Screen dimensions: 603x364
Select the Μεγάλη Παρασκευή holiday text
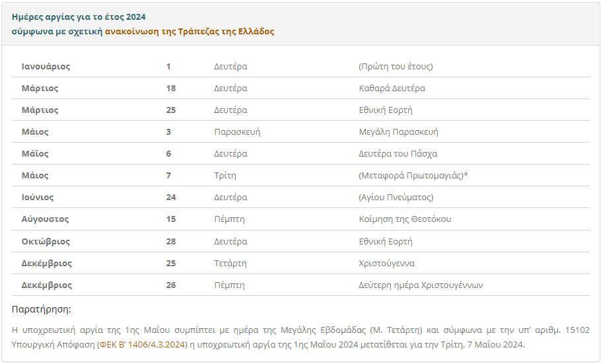[x=398, y=132]
